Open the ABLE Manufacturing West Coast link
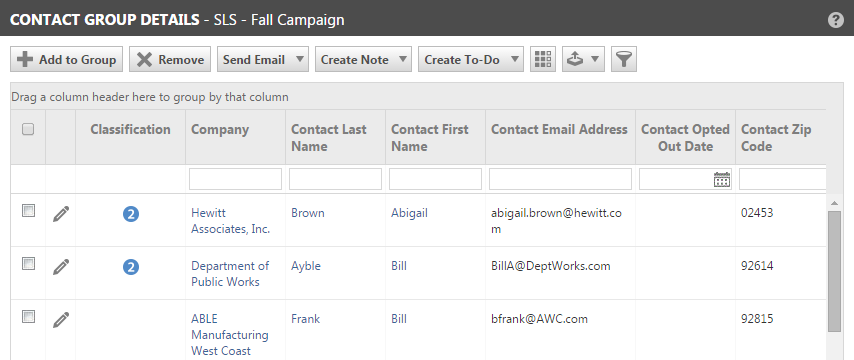This screenshot has width=854, height=360. click(230, 335)
